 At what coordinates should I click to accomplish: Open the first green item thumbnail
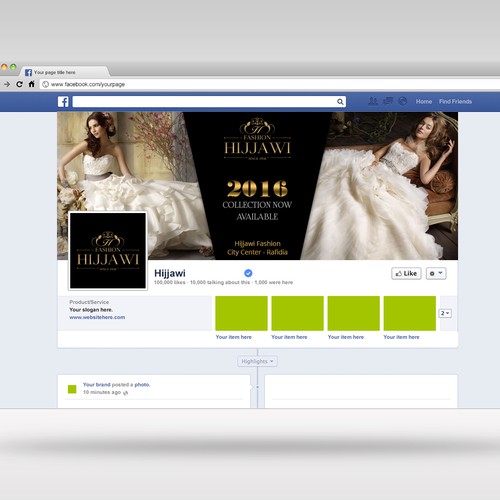tap(241, 313)
